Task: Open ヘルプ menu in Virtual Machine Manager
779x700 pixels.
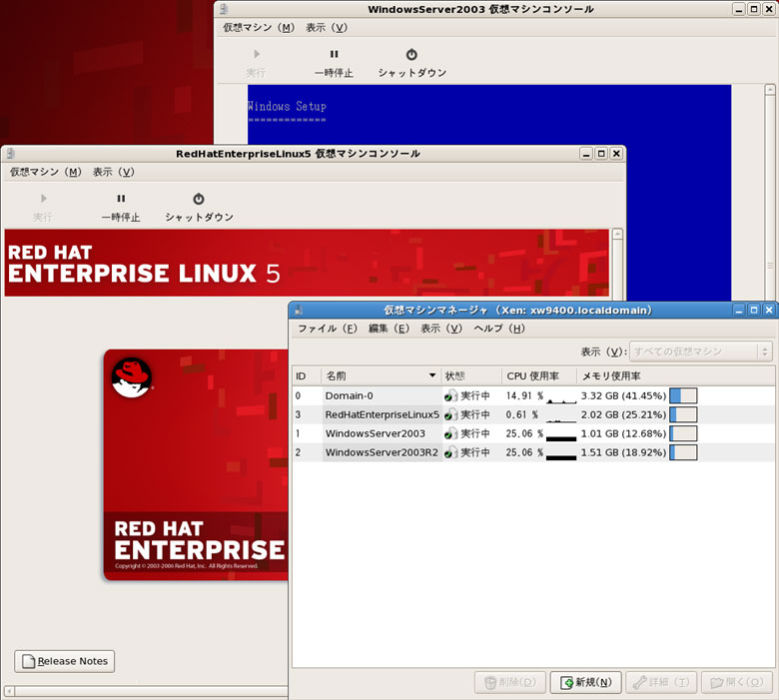Action: click(498, 329)
